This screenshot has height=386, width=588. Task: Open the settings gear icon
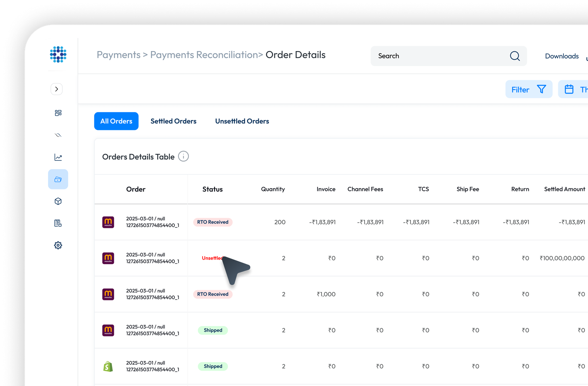pyautogui.click(x=58, y=245)
